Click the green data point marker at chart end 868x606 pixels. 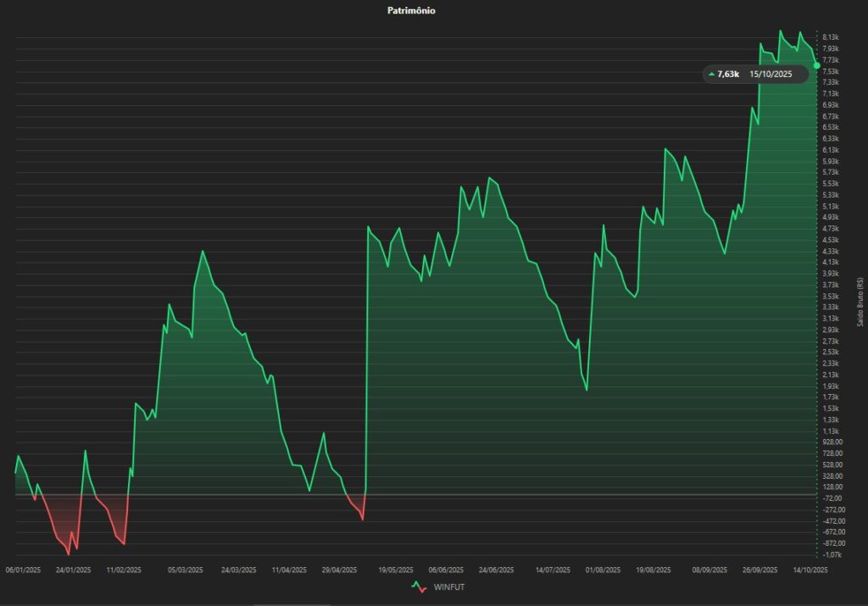(816, 65)
